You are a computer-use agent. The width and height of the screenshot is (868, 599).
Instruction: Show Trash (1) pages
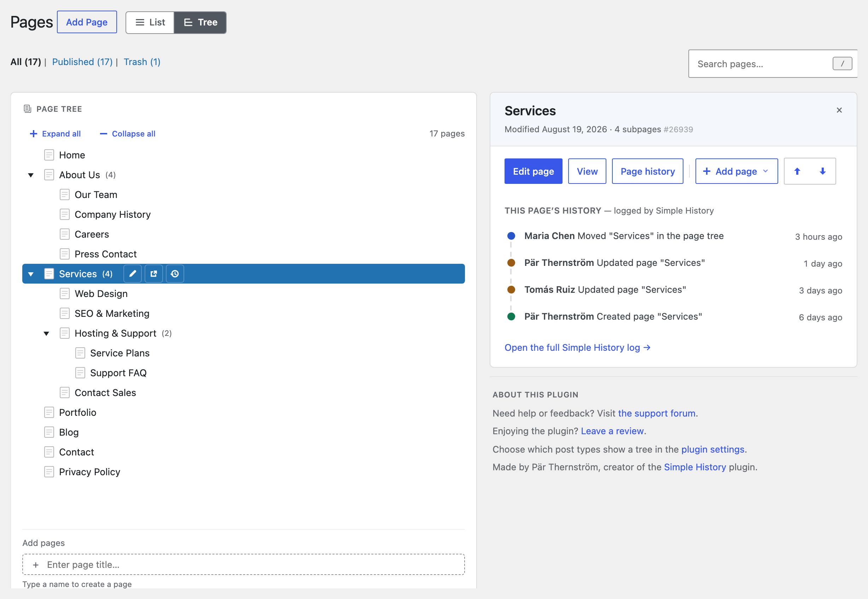pyautogui.click(x=142, y=62)
